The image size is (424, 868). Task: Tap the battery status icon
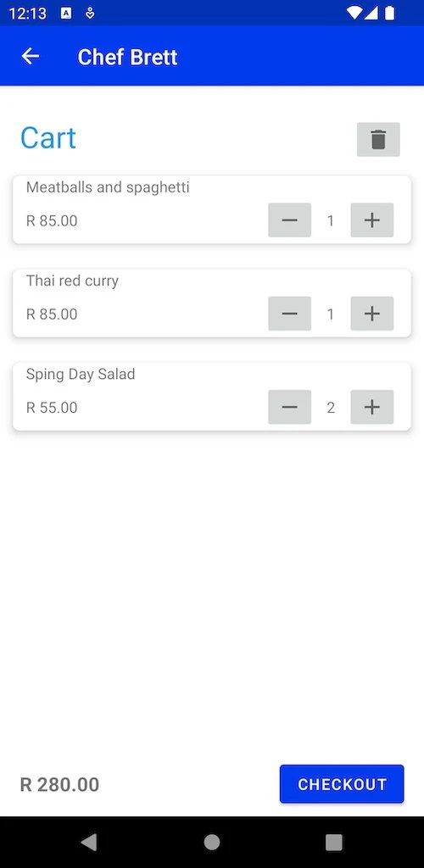point(390,13)
